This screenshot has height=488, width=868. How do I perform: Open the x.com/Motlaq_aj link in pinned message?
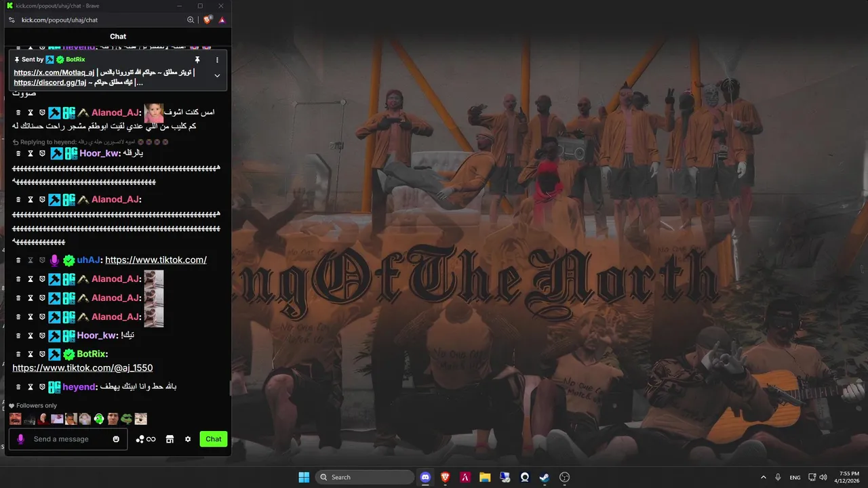coord(54,73)
